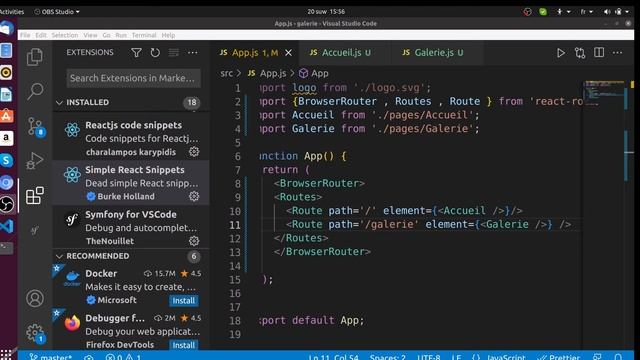Open the Run menu
This screenshot has width=640, height=360.
pos(121,35)
